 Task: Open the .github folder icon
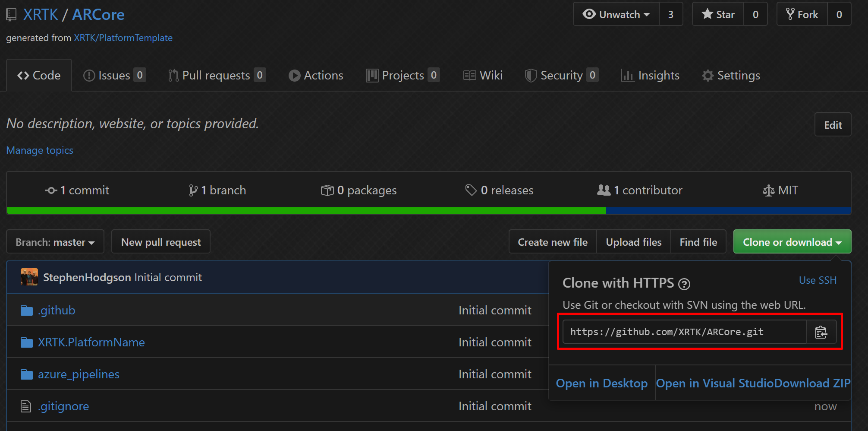point(27,311)
